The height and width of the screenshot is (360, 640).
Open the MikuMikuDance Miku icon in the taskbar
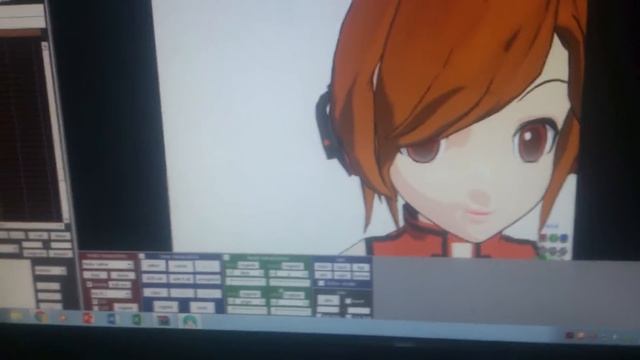190,321
